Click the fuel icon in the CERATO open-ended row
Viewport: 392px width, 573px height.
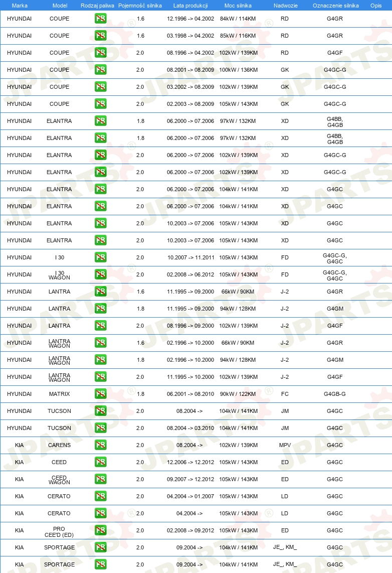100,513
